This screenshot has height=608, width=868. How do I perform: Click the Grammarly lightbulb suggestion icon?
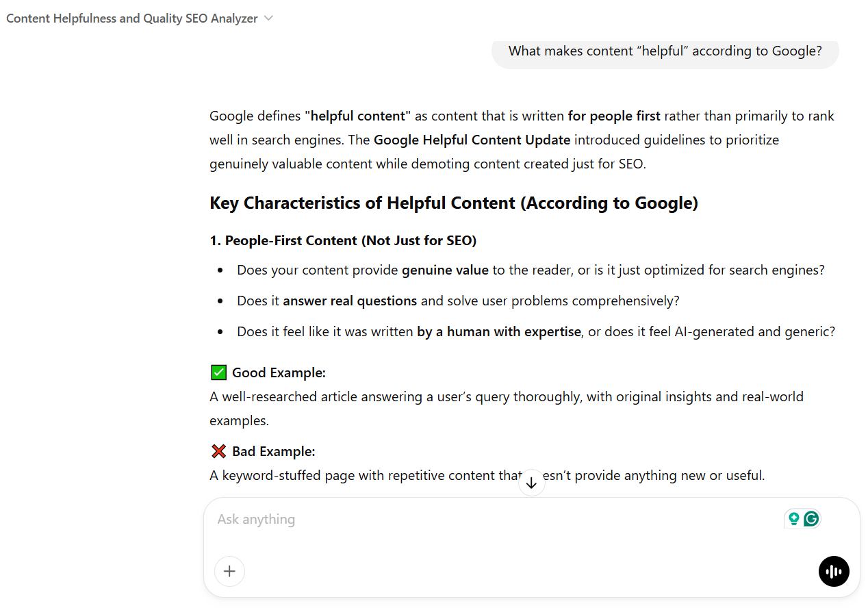[x=793, y=519]
